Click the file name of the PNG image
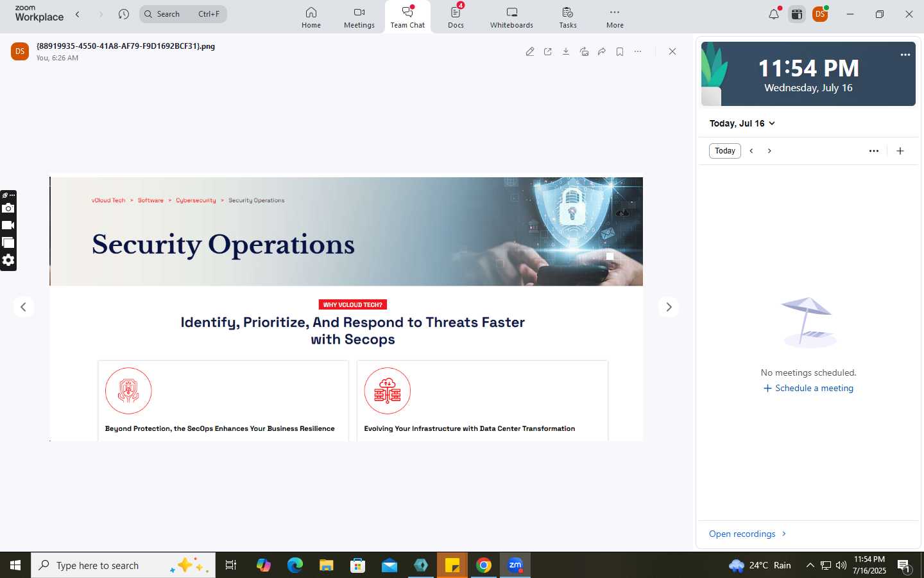 [126, 46]
